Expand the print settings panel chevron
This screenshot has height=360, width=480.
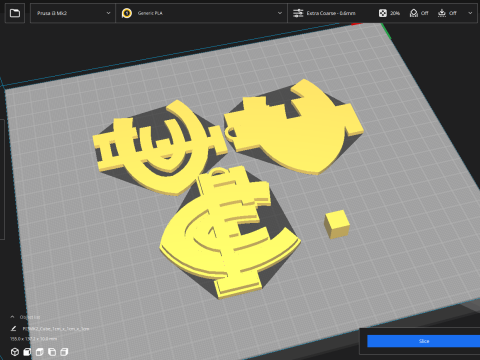pyautogui.click(x=470, y=13)
